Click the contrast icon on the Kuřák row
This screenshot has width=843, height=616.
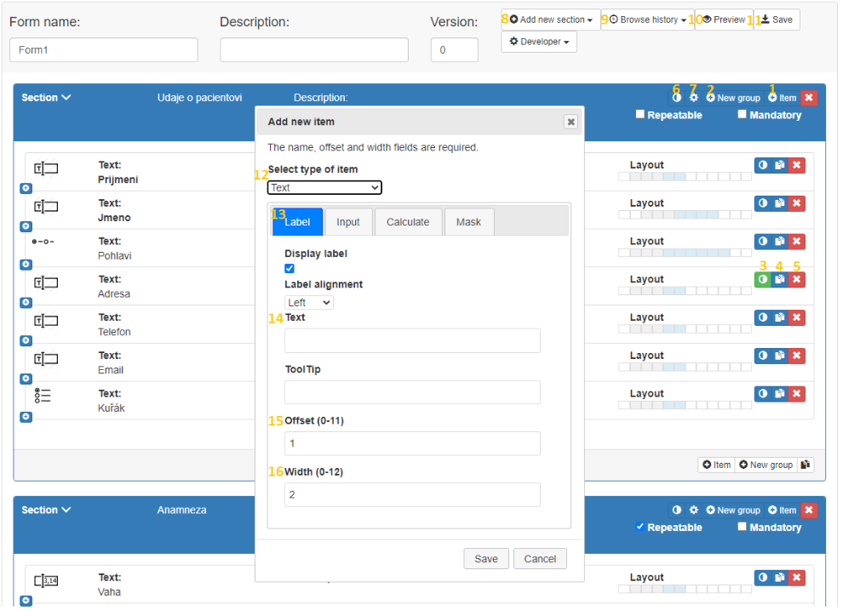762,394
